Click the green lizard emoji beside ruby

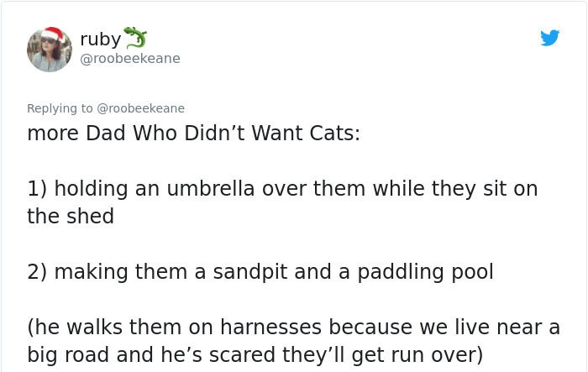pos(135,38)
